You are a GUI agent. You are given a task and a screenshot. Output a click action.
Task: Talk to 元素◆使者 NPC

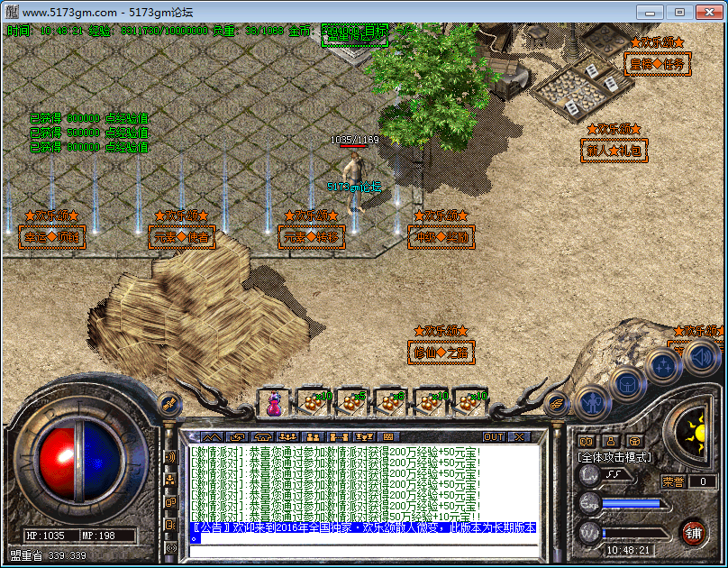[181, 237]
